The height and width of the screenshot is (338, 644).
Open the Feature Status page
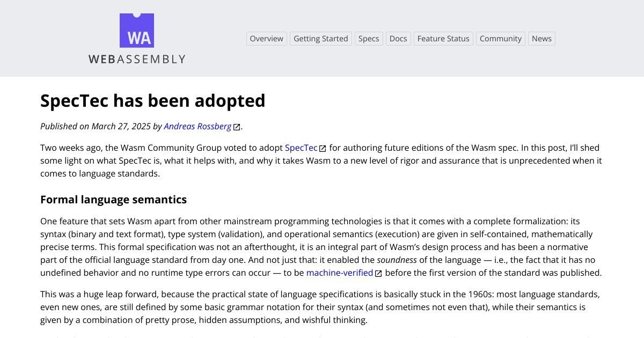coord(443,38)
